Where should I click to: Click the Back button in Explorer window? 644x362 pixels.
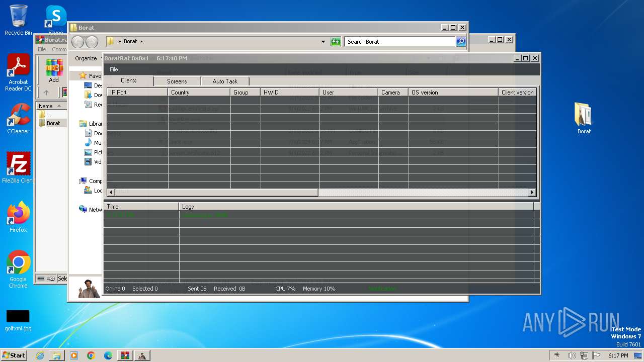pos(77,42)
